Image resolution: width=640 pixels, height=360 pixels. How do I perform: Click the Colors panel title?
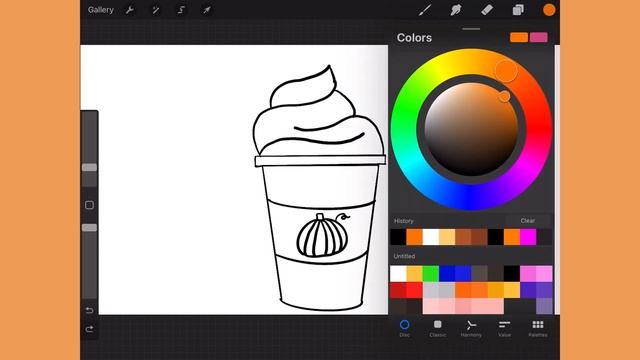pos(414,38)
